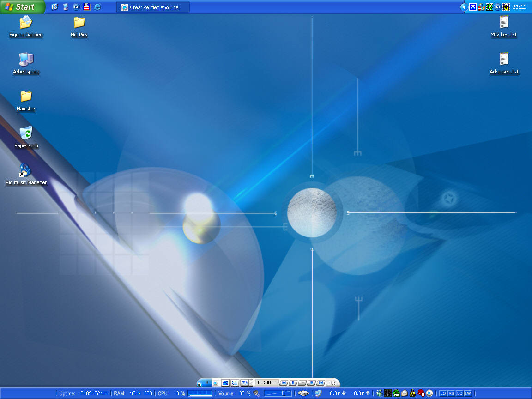The height and width of the screenshot is (399, 532).
Task: Click the CPU usage graph
Action: point(200,393)
